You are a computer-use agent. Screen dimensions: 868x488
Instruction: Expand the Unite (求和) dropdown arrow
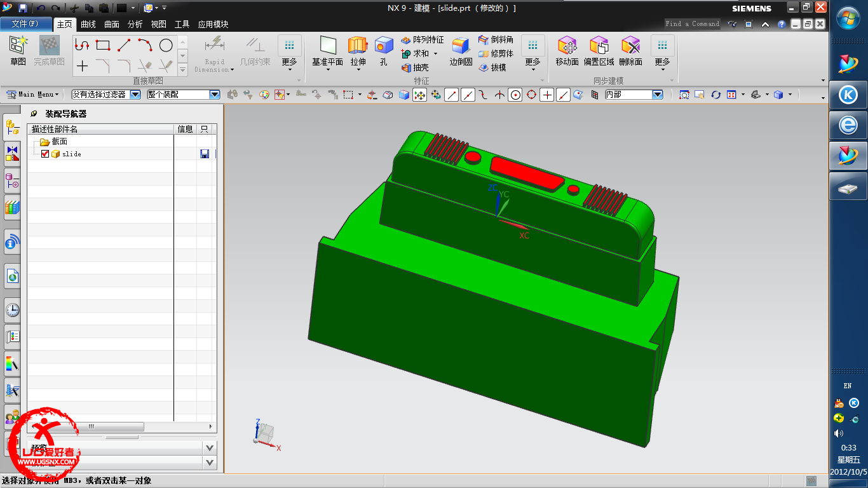pyautogui.click(x=435, y=54)
